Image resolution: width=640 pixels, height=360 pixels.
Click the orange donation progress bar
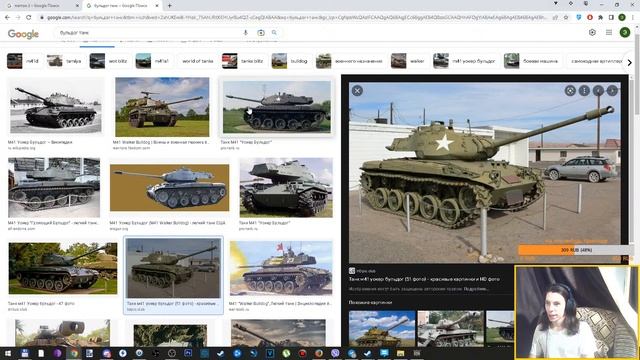pos(576,250)
